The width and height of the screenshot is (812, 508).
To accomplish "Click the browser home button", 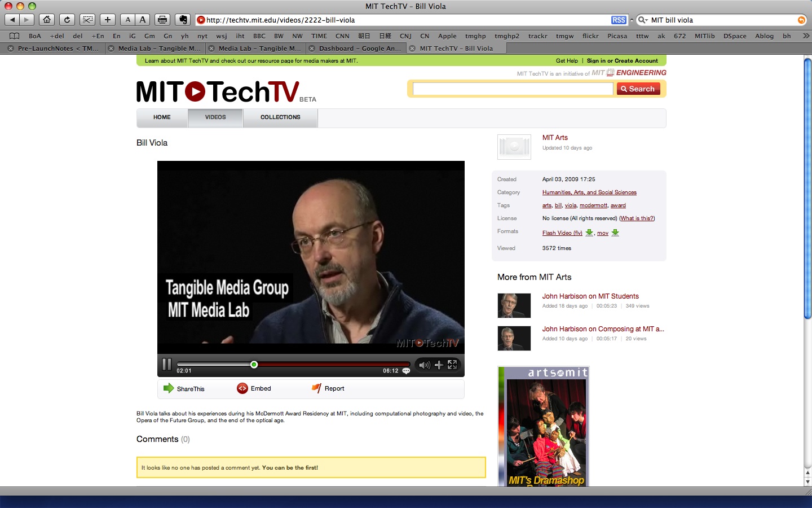I will coord(47,20).
